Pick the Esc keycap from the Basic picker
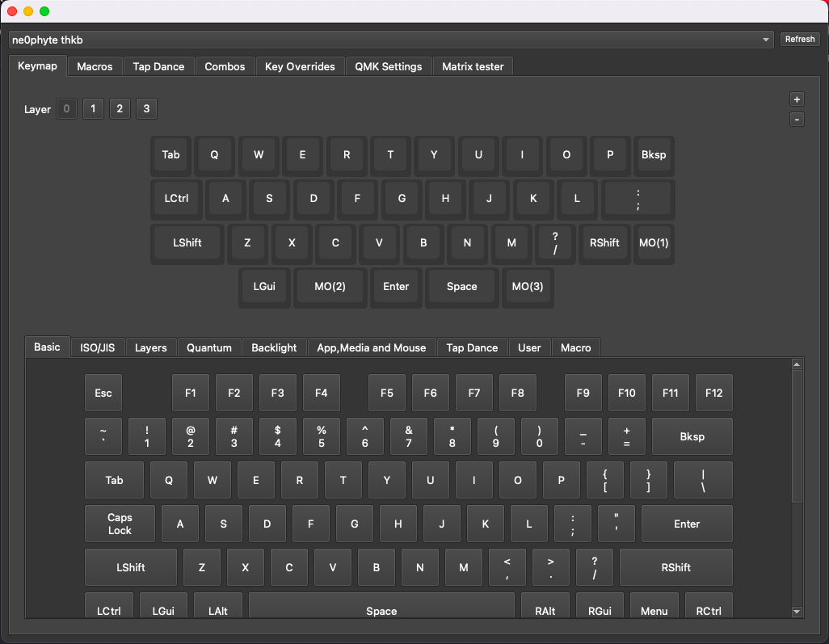This screenshot has height=644, width=829. [x=103, y=393]
